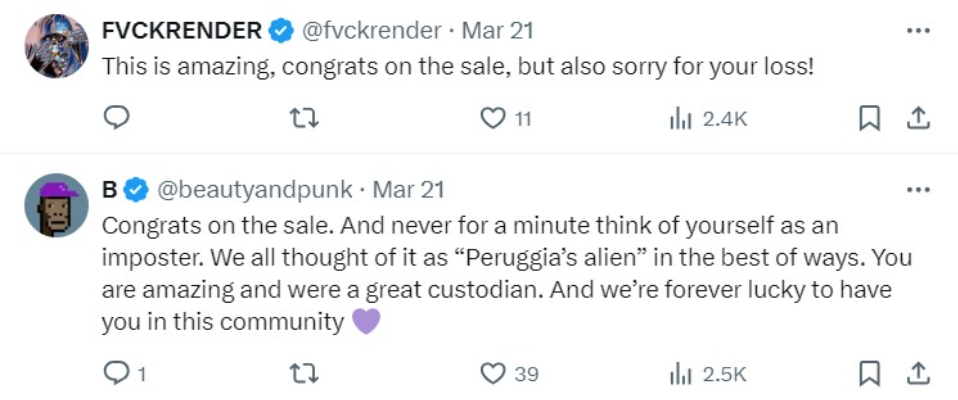Bookmark FVCKRENDER's tweet
The height and width of the screenshot is (400, 958).
point(869,118)
